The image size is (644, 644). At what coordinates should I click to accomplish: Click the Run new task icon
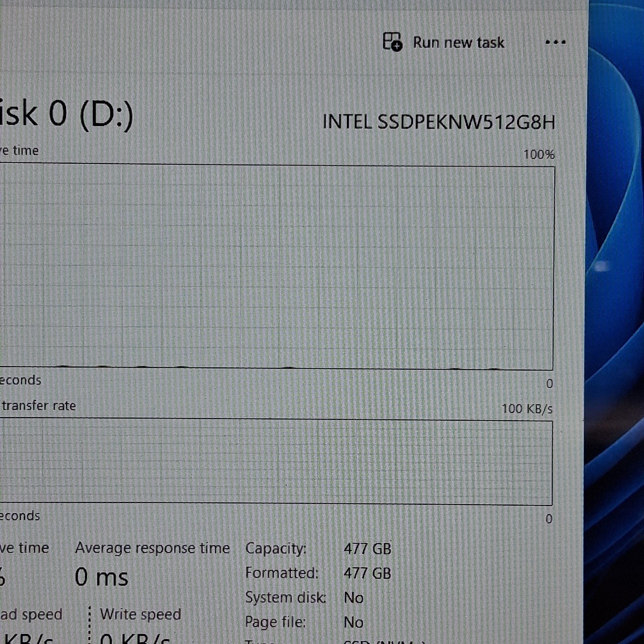click(392, 41)
